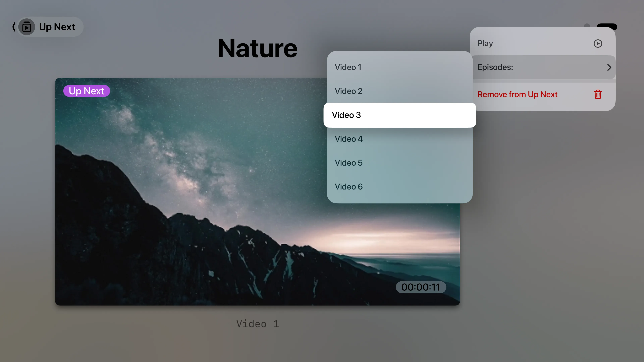The height and width of the screenshot is (362, 644).
Task: Select Video 2 in episodes list
Action: (x=348, y=91)
